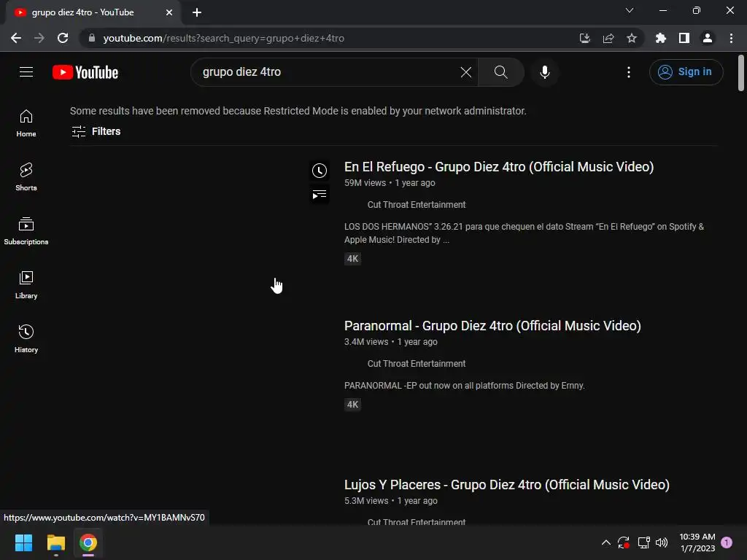Viewport: 747px width, 560px height.
Task: Open Chrome extensions puzzle icon
Action: click(660, 38)
